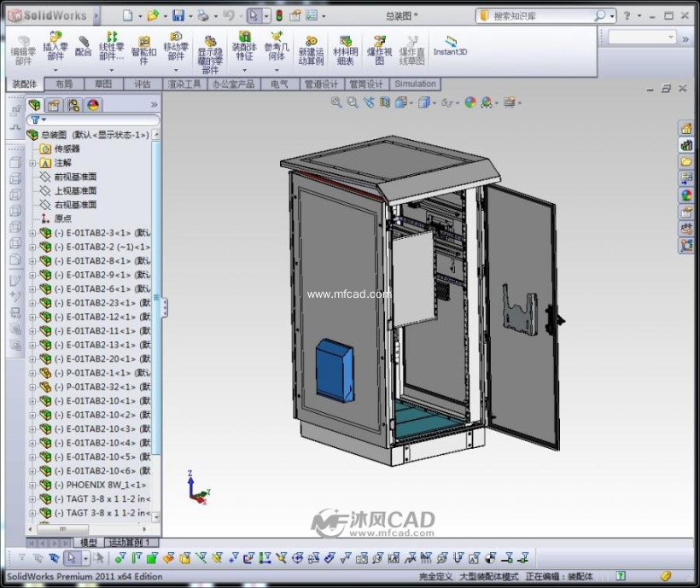Viewport: 700px width, 588px height.
Task: Switch to the 评估 evaluate tab
Action: 143,84
